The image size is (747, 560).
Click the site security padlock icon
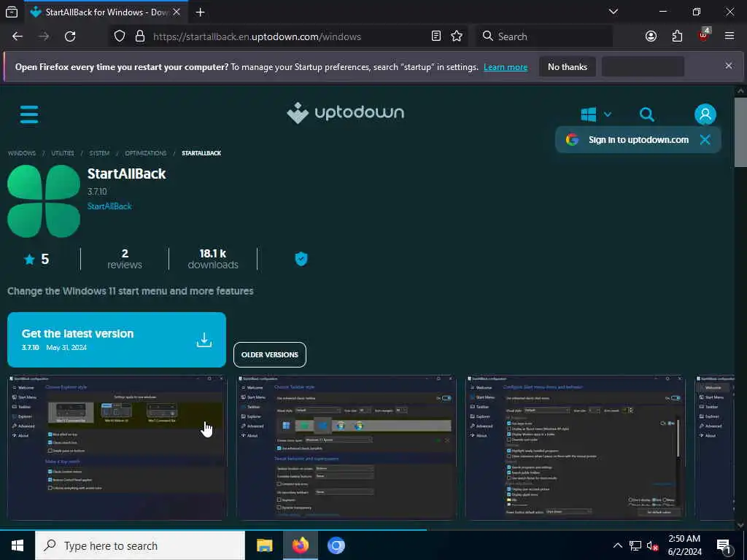point(139,36)
